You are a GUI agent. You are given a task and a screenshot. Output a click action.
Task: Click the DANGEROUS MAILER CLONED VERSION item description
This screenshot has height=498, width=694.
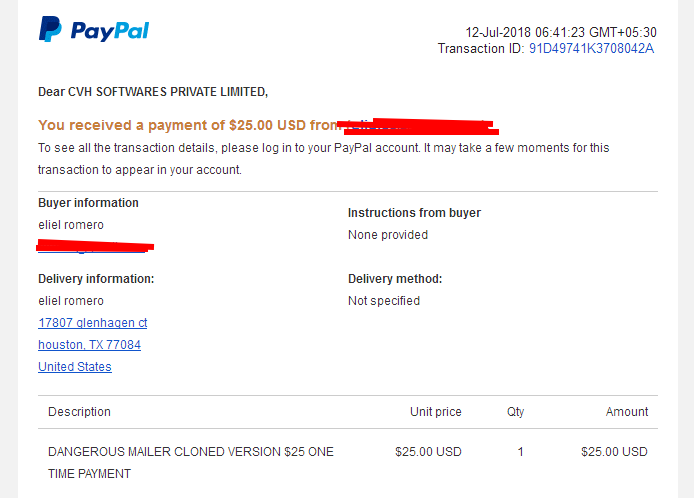(191, 463)
